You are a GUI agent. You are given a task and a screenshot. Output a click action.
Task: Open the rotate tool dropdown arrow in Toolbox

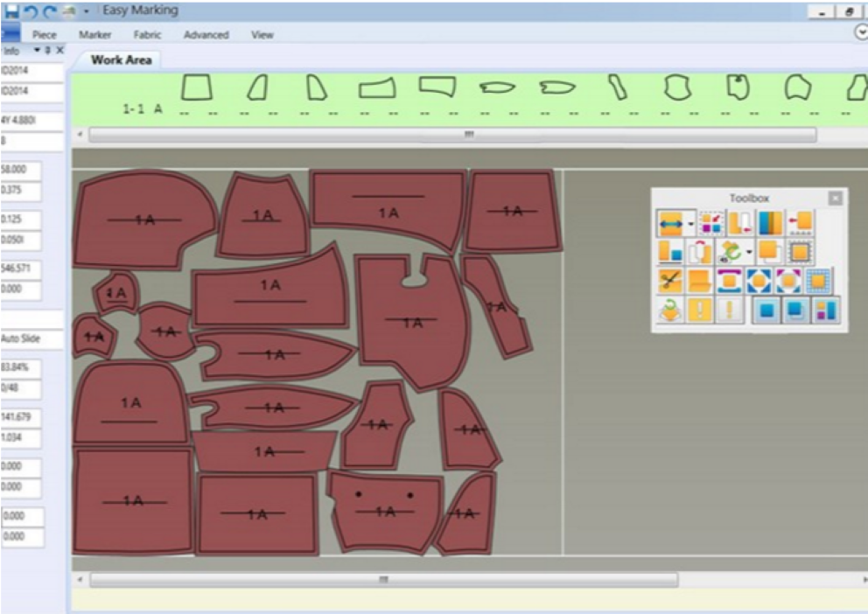(x=749, y=253)
